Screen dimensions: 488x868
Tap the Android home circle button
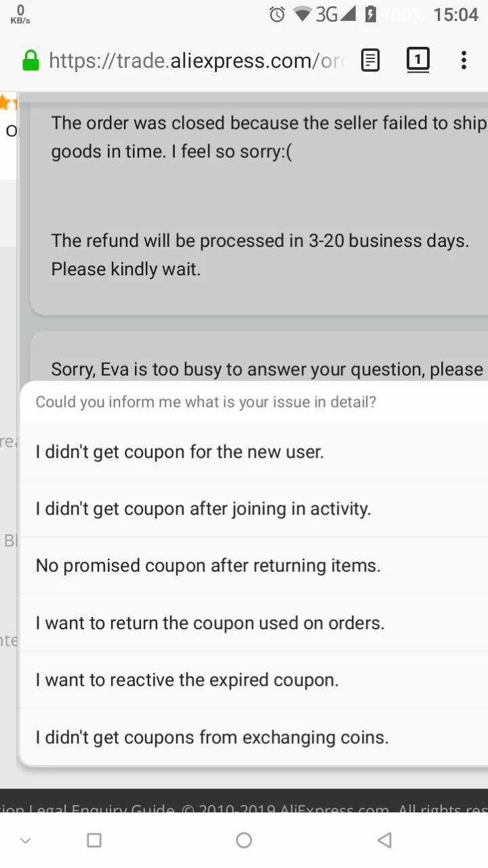coord(244,840)
